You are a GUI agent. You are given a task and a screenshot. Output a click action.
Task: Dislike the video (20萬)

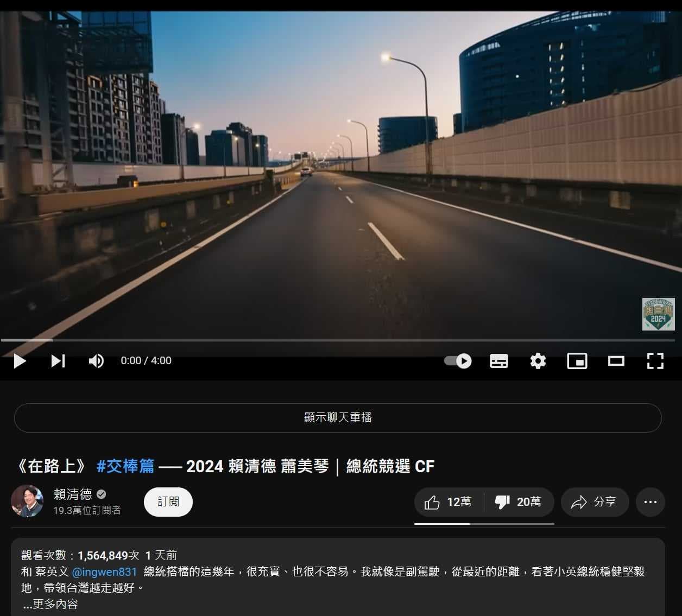519,502
